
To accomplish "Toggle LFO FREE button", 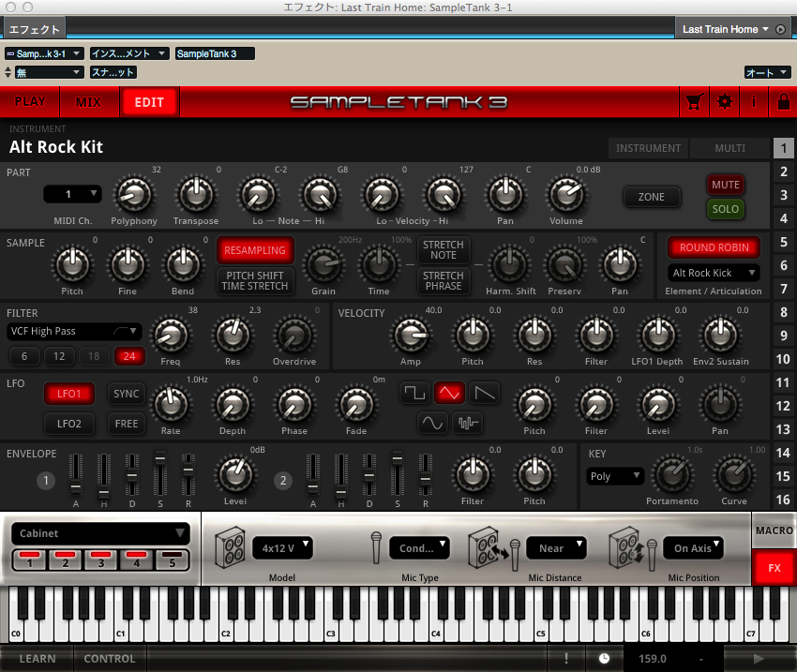I will tap(126, 423).
